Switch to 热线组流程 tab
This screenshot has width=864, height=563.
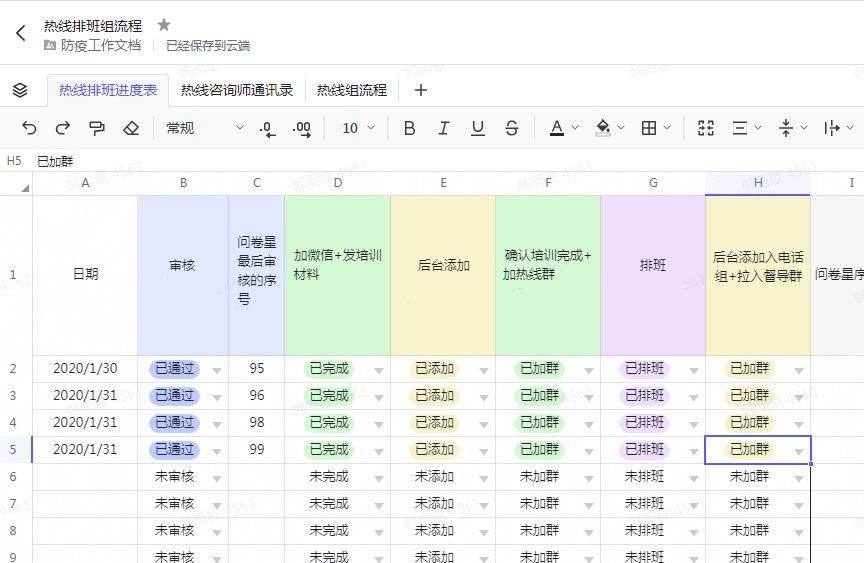[x=352, y=90]
